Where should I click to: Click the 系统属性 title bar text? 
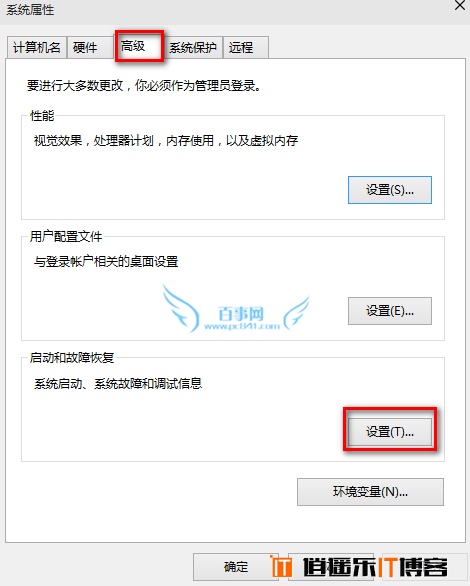point(30,10)
